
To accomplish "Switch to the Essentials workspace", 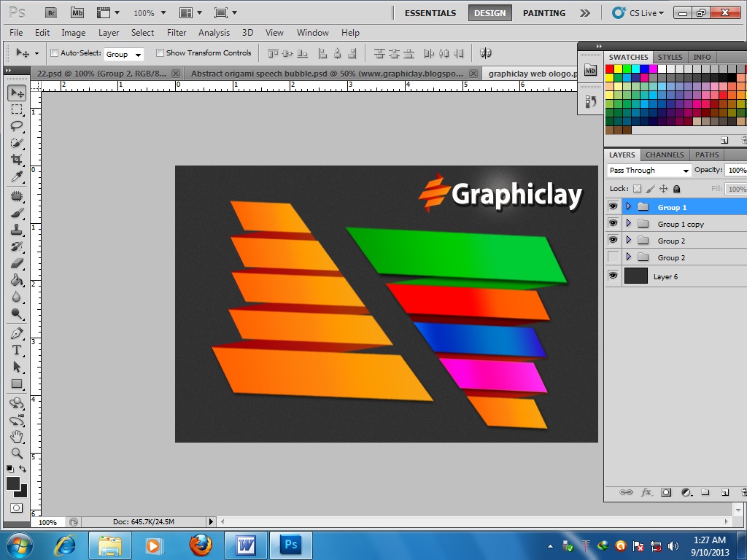I will pyautogui.click(x=430, y=13).
